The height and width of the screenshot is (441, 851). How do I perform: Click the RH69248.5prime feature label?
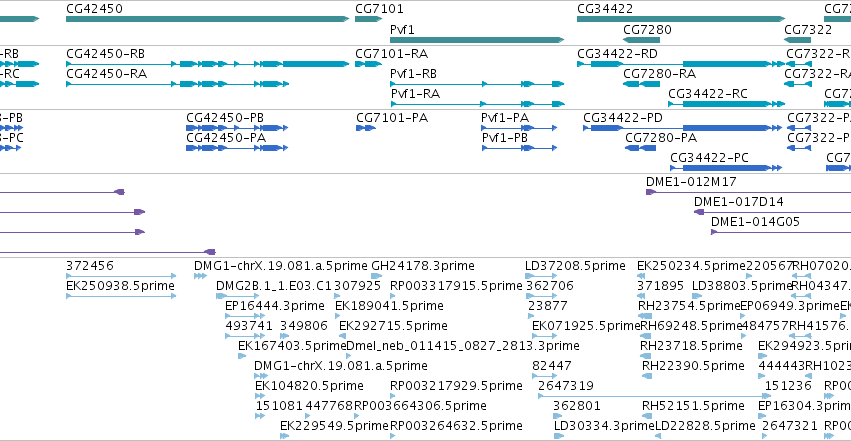[691, 326]
